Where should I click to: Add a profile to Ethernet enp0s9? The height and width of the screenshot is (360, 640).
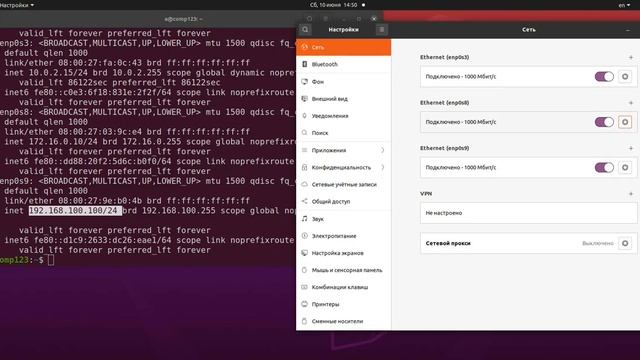[x=631, y=148]
